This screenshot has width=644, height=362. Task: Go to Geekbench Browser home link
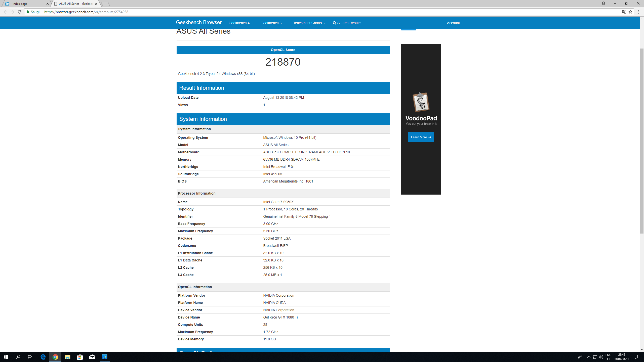[x=199, y=22]
